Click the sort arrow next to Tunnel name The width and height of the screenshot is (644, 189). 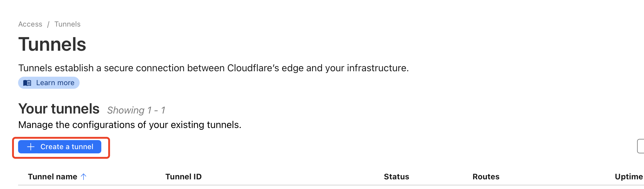point(84,177)
